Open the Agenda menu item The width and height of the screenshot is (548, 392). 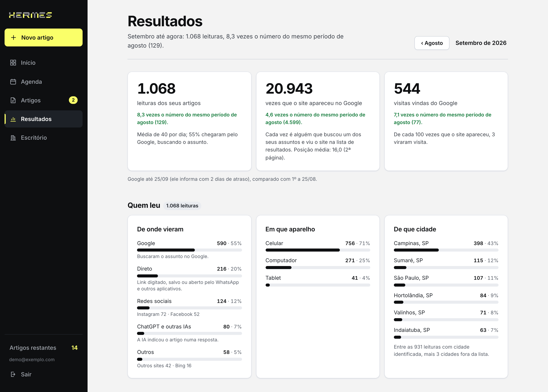pyautogui.click(x=43, y=82)
